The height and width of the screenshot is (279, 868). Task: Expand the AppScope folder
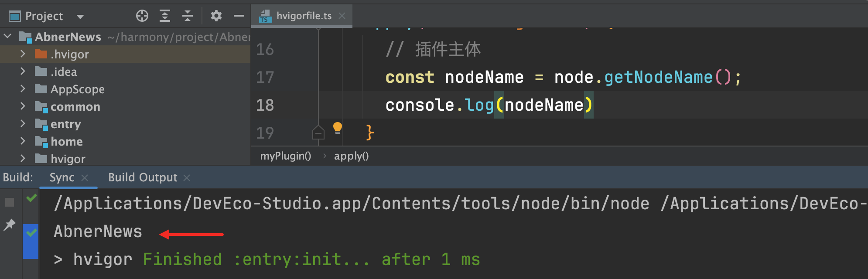23,89
